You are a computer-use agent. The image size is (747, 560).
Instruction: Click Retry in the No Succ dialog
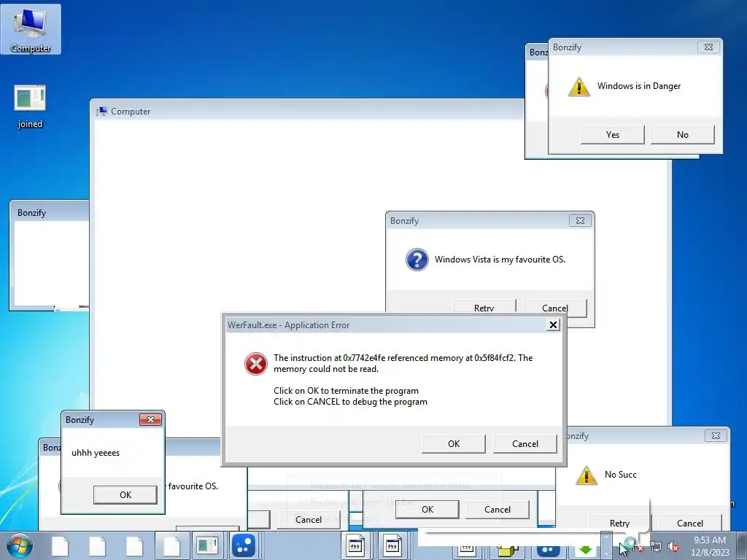pos(619,523)
